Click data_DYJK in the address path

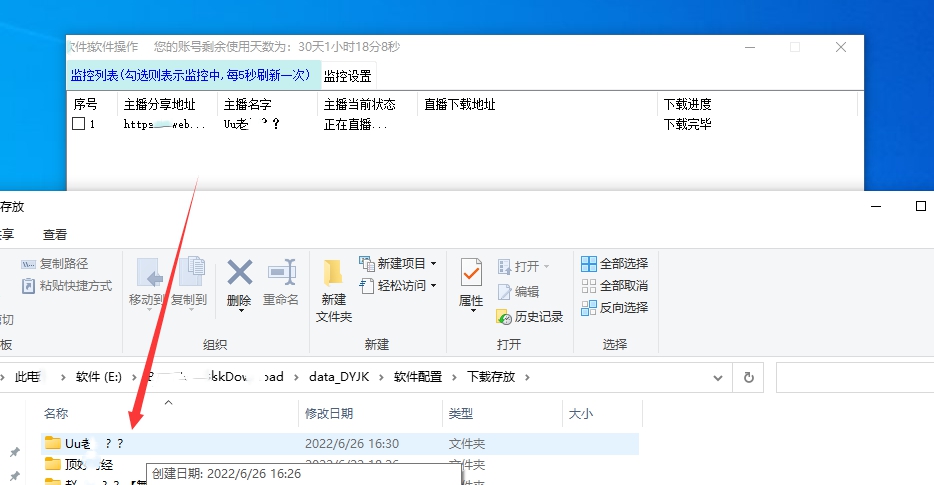339,377
